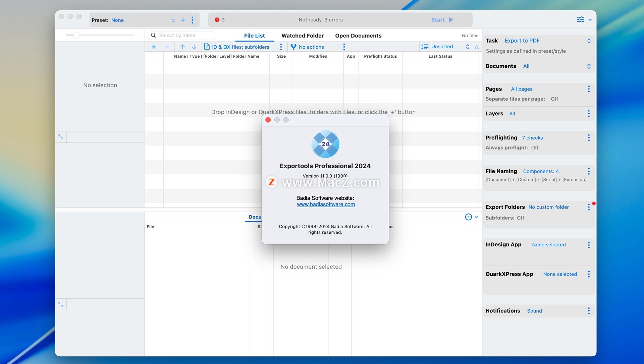Open the No actions branch icon
Image resolution: width=644 pixels, height=364 pixels.
coord(293,47)
